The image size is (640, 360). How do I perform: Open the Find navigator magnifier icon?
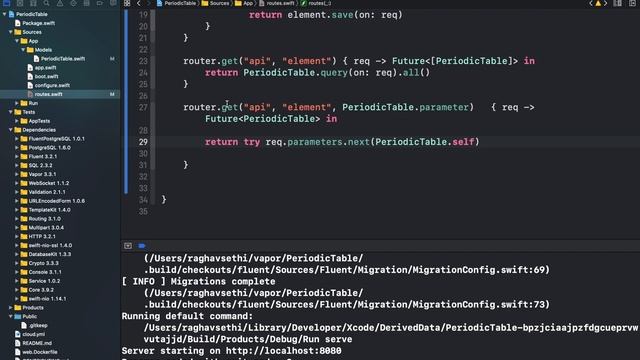47,3
